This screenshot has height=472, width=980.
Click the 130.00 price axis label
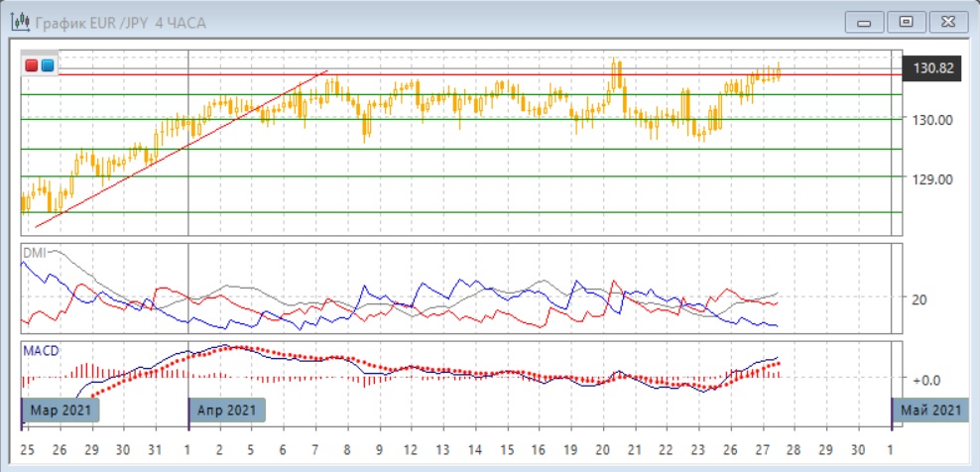(932, 120)
